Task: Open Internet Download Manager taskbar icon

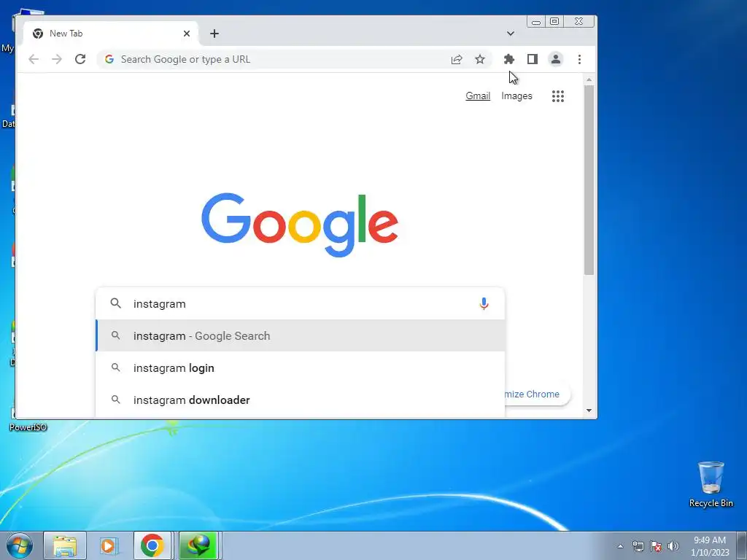Action: tap(198, 545)
